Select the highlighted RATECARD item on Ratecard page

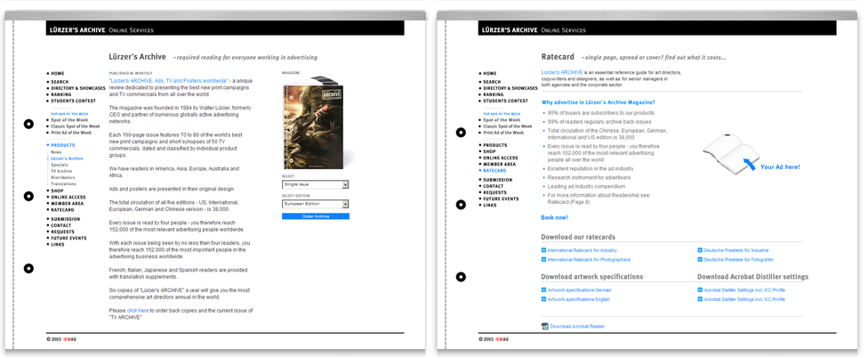click(x=494, y=171)
